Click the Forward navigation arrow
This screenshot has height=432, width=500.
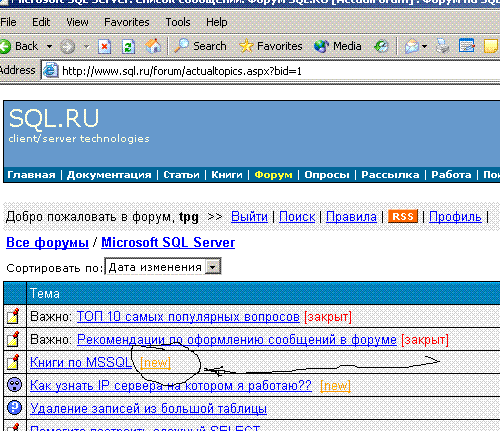click(x=67, y=46)
